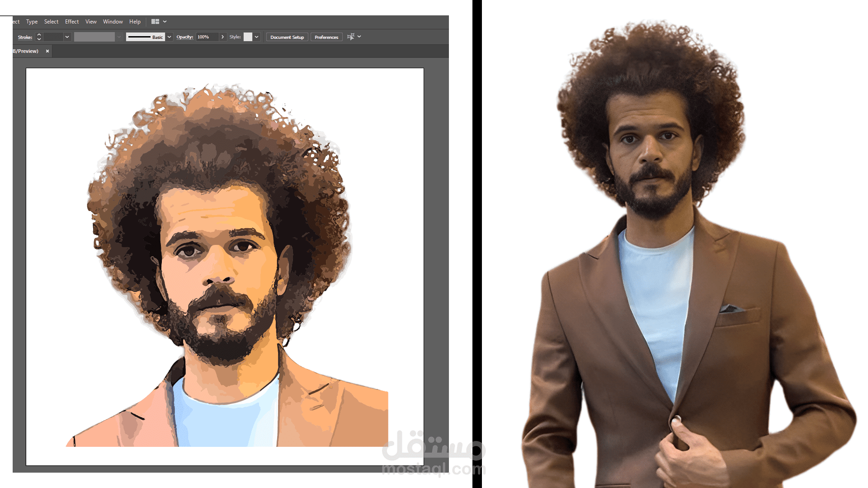
Task: Open the stroke weight dropdown
Action: (x=66, y=37)
